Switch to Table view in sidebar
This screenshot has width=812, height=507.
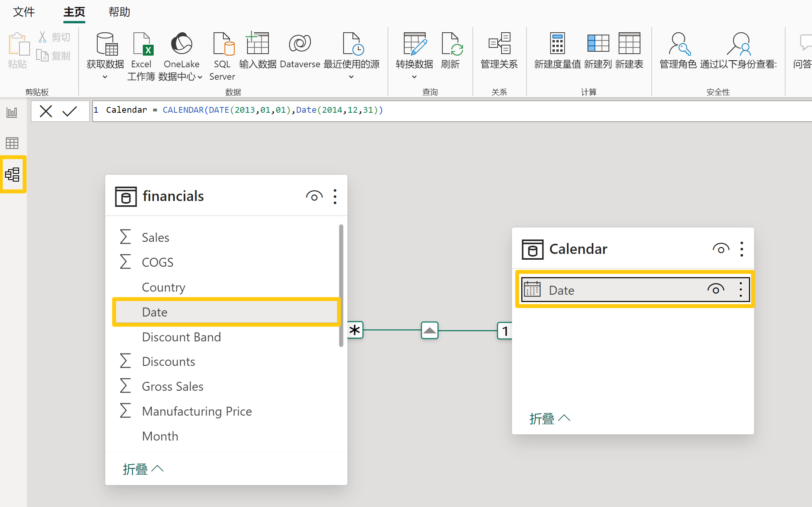point(12,143)
